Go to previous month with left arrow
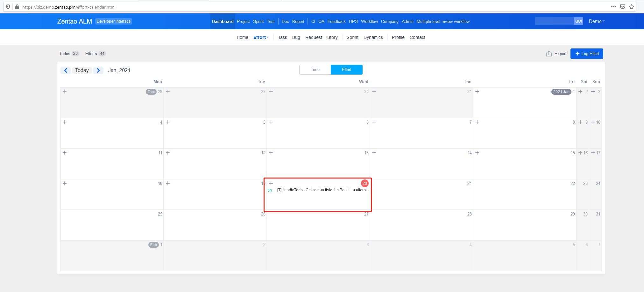Image resolution: width=644 pixels, height=292 pixels. click(x=66, y=70)
